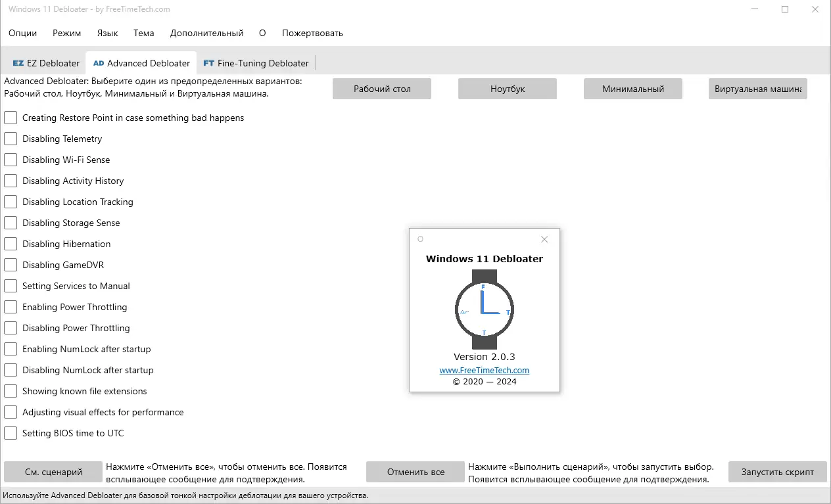
Task: Enable Setting Services to Manual
Action: click(10, 286)
